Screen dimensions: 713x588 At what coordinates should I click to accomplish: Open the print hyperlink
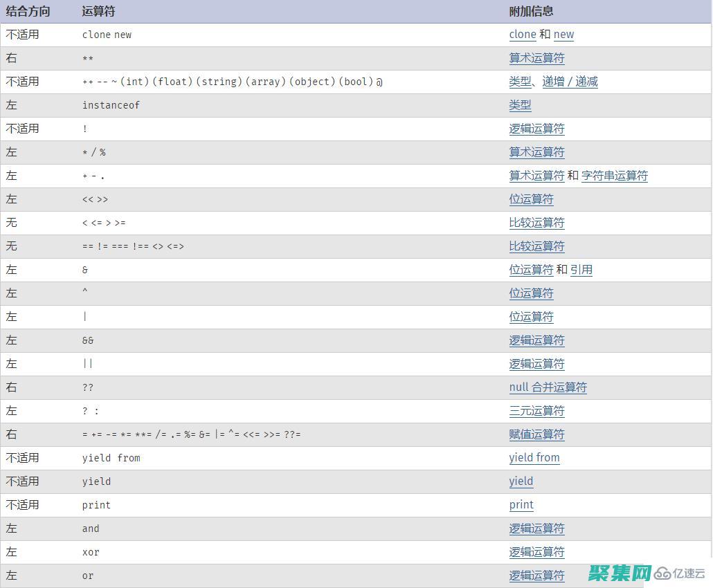tap(521, 505)
